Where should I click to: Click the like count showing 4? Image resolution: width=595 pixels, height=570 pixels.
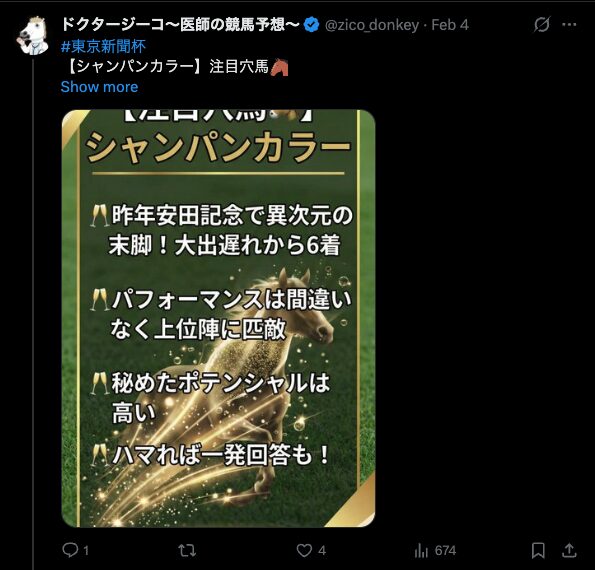(x=322, y=551)
